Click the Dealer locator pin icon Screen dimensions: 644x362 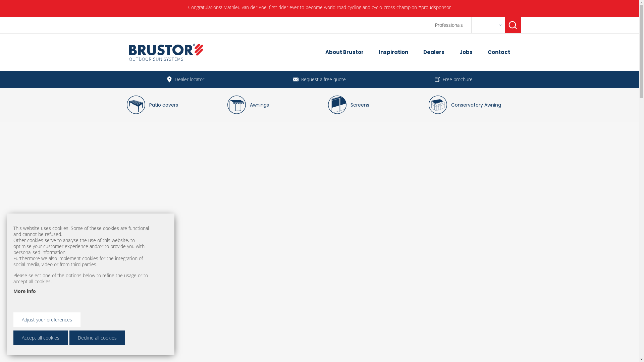[x=169, y=79]
